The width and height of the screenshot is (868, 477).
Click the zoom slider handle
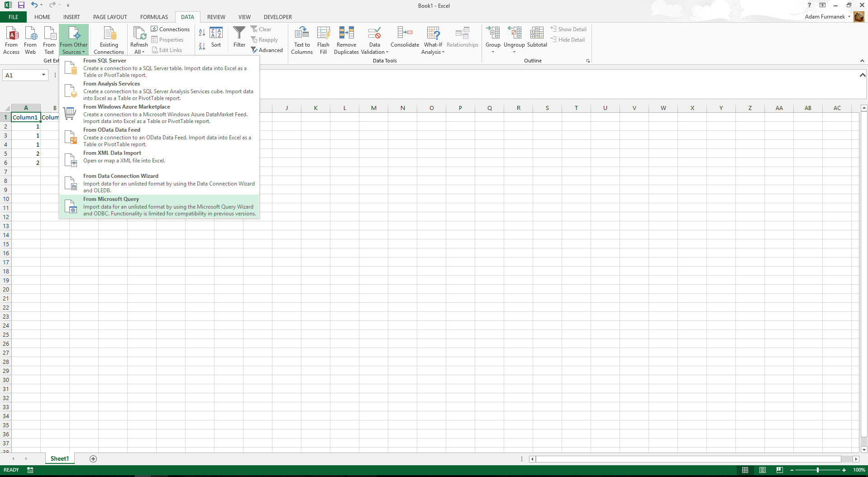817,470
